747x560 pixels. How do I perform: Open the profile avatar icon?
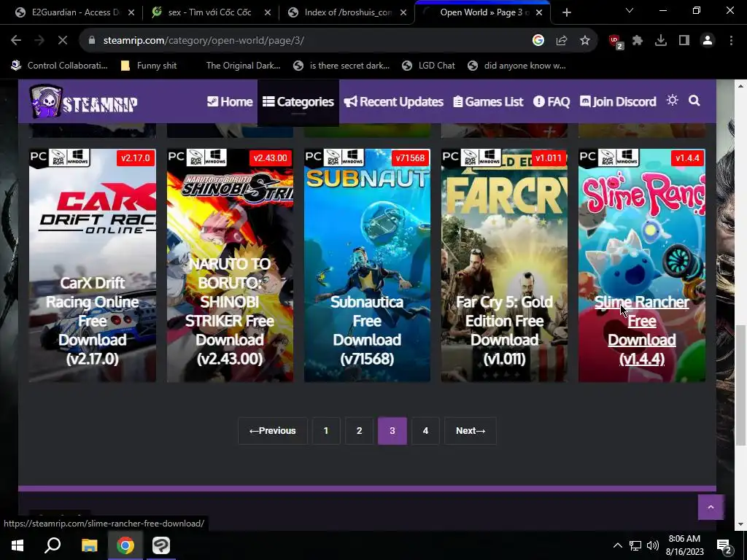coord(708,41)
